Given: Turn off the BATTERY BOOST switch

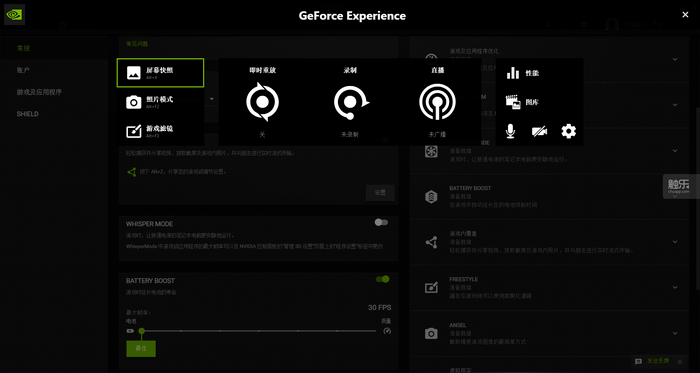Looking at the screenshot, I should point(383,279).
